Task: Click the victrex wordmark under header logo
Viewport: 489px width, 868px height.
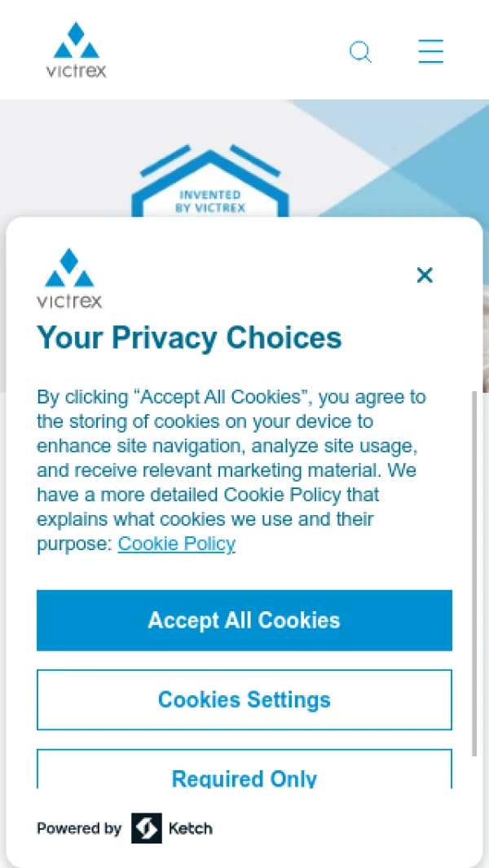Action: coord(77,71)
